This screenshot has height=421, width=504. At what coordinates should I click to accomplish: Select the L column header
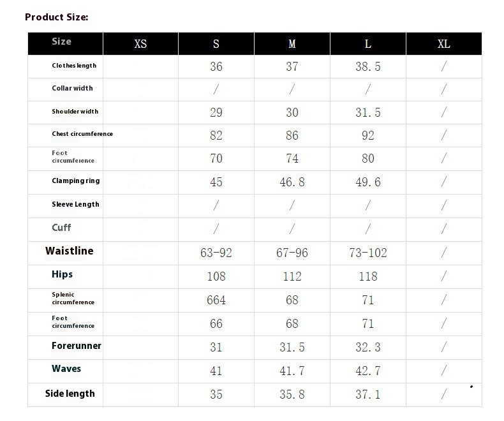pos(367,44)
